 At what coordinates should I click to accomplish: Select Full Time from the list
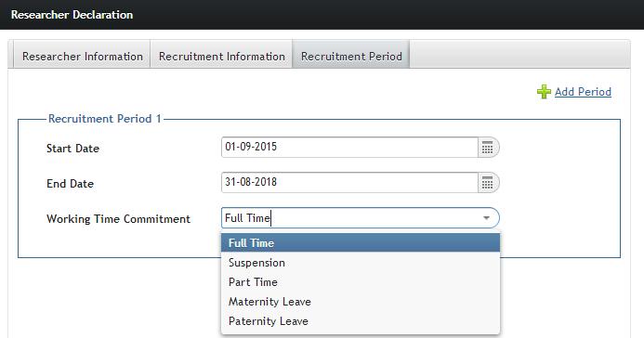[361, 243]
